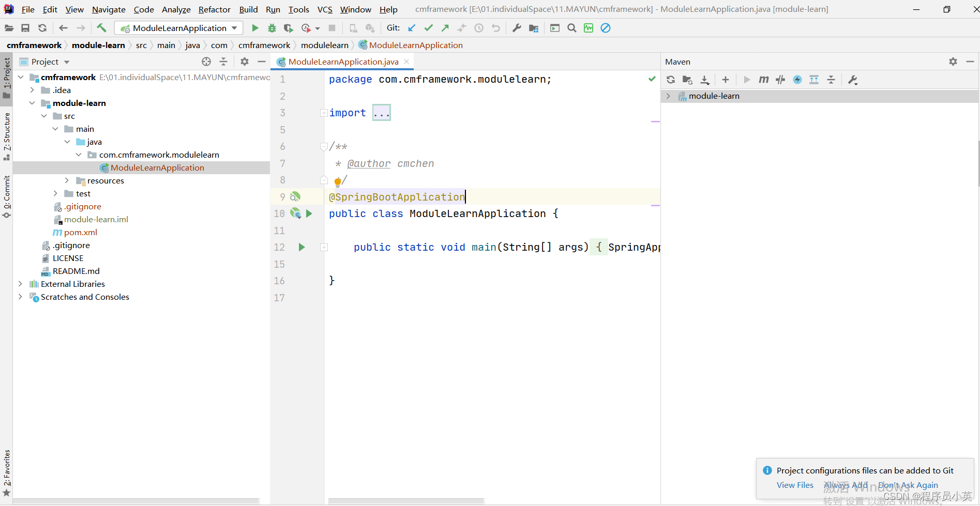The width and height of the screenshot is (980, 506).
Task: Reimport all Maven projects icon
Action: point(671,80)
